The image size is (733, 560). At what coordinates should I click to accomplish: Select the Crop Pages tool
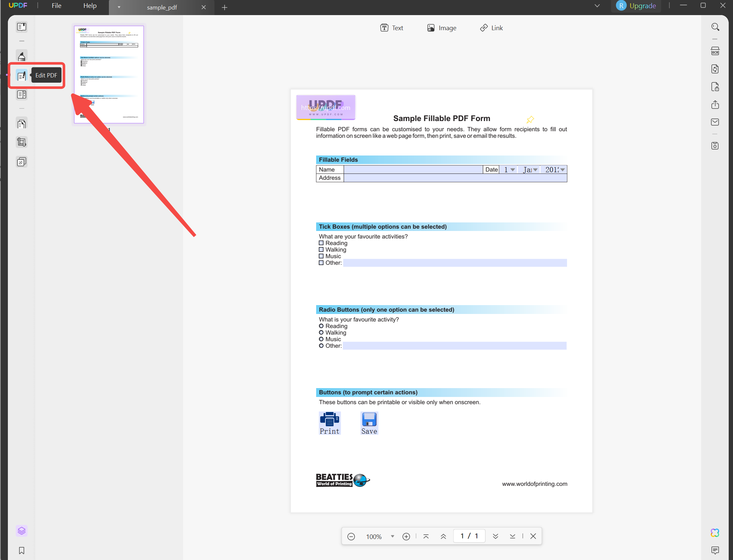tap(22, 142)
